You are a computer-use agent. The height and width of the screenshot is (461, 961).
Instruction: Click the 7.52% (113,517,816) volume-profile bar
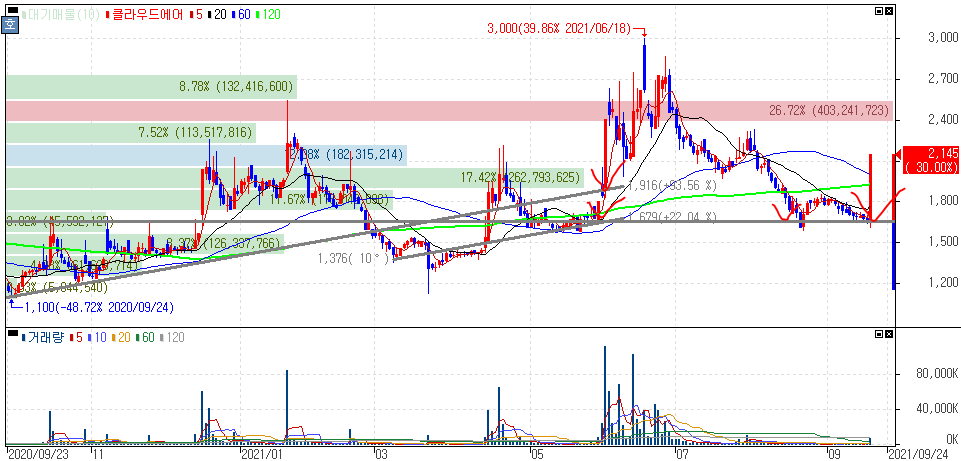click(131, 133)
